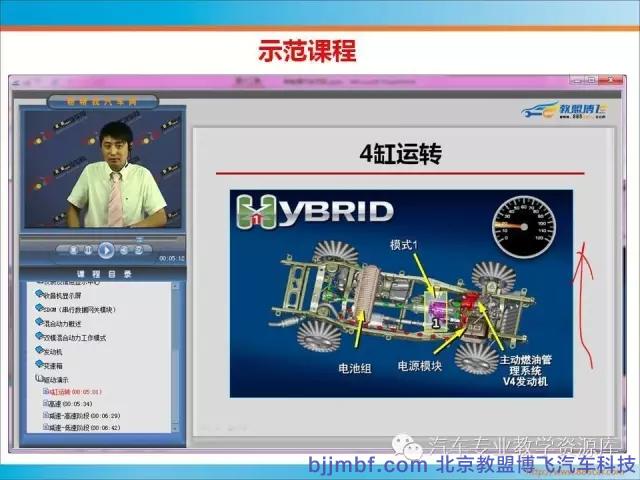
Task: Click the instructor video preview
Action: (x=104, y=168)
